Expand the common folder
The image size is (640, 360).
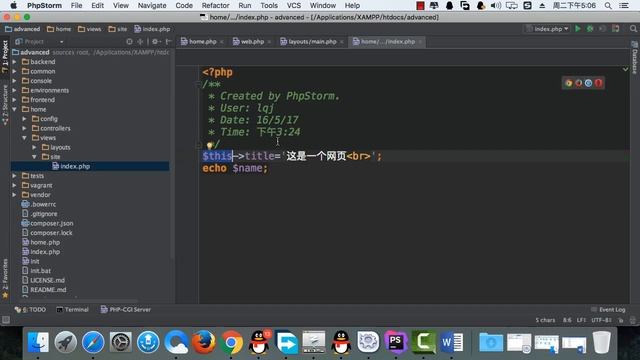click(x=15, y=71)
